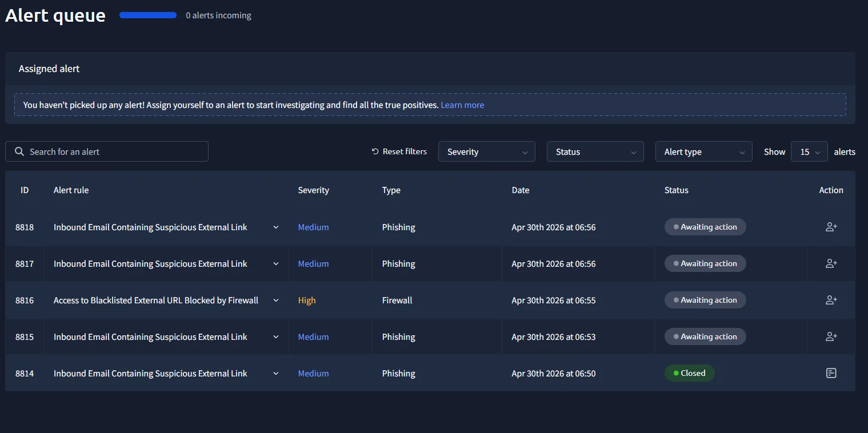Image resolution: width=868 pixels, height=433 pixels.
Task: Click the search magnifier icon
Action: pyautogui.click(x=19, y=151)
